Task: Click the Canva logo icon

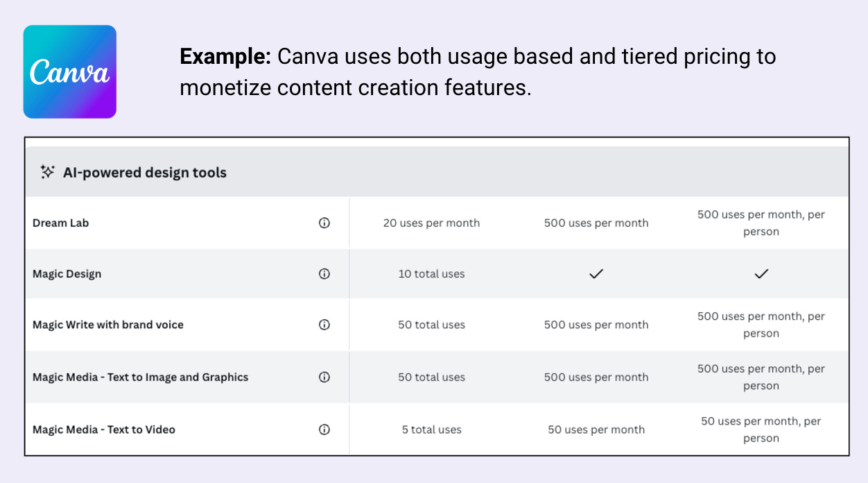Action: pyautogui.click(x=69, y=71)
